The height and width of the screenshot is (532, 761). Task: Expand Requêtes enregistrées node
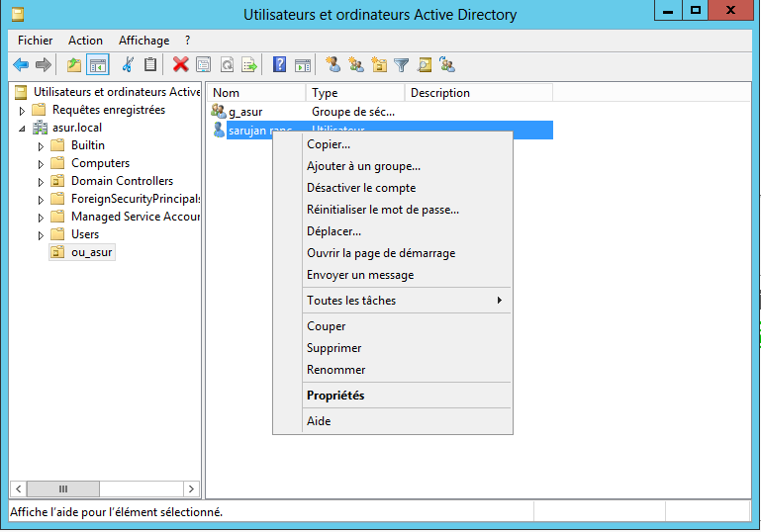[x=22, y=111]
